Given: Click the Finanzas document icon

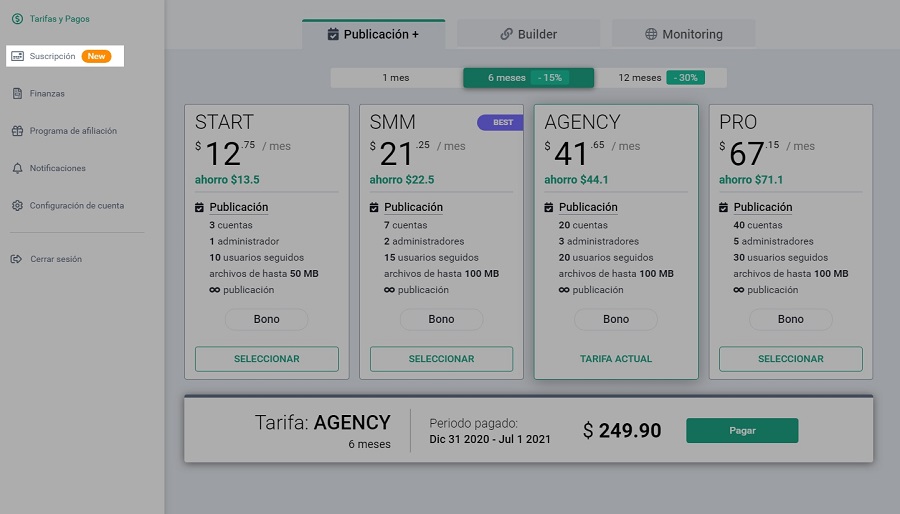Looking at the screenshot, I should click(17, 94).
